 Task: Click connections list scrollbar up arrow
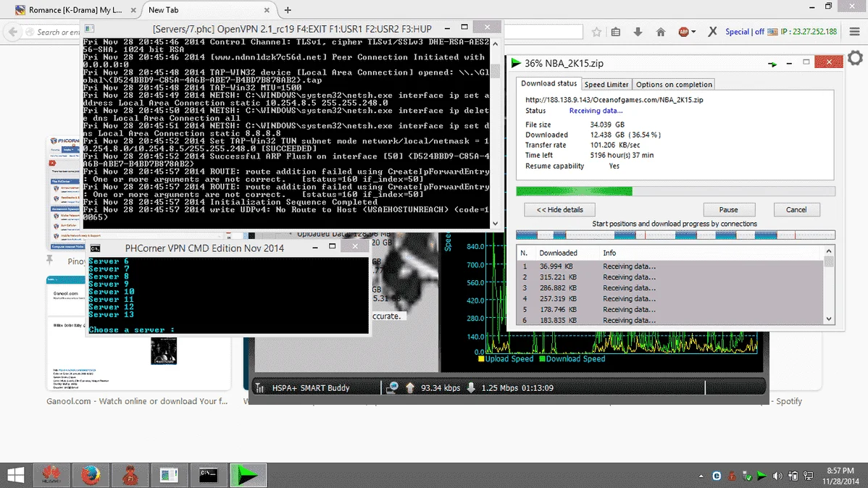tap(829, 252)
